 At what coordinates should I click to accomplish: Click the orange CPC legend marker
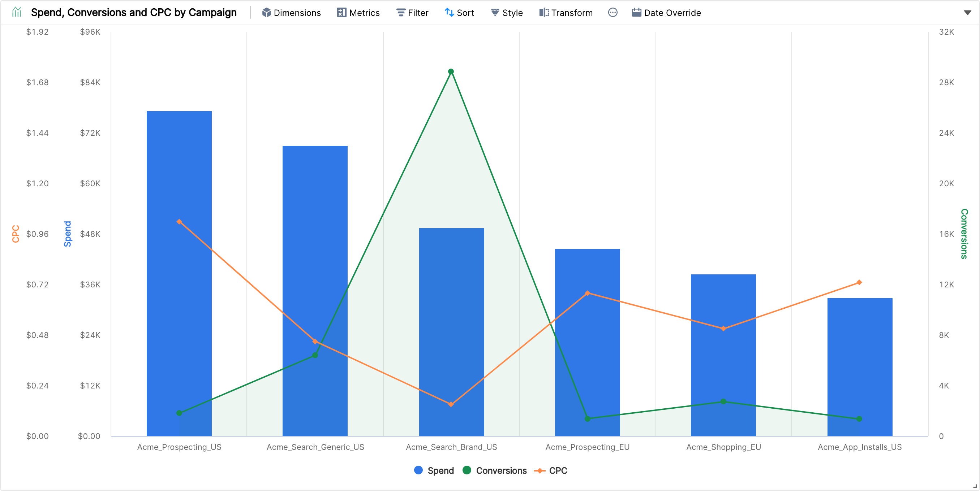point(540,470)
